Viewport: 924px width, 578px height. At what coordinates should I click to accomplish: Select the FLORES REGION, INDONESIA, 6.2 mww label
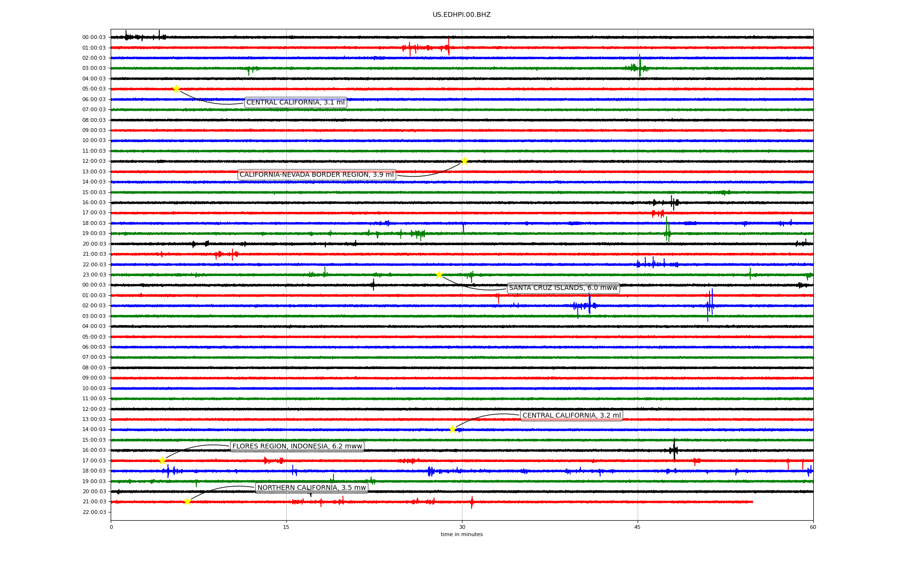[x=297, y=447]
